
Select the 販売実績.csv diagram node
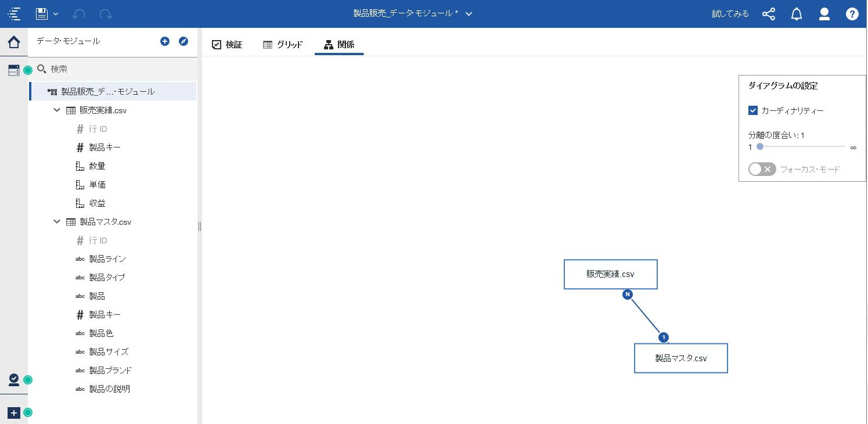coord(611,274)
